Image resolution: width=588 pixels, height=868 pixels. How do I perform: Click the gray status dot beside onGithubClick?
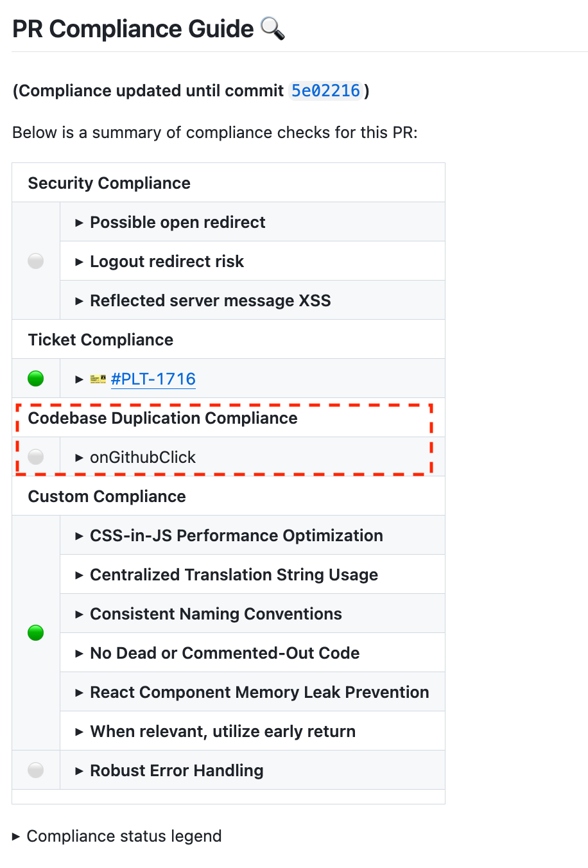[36, 457]
